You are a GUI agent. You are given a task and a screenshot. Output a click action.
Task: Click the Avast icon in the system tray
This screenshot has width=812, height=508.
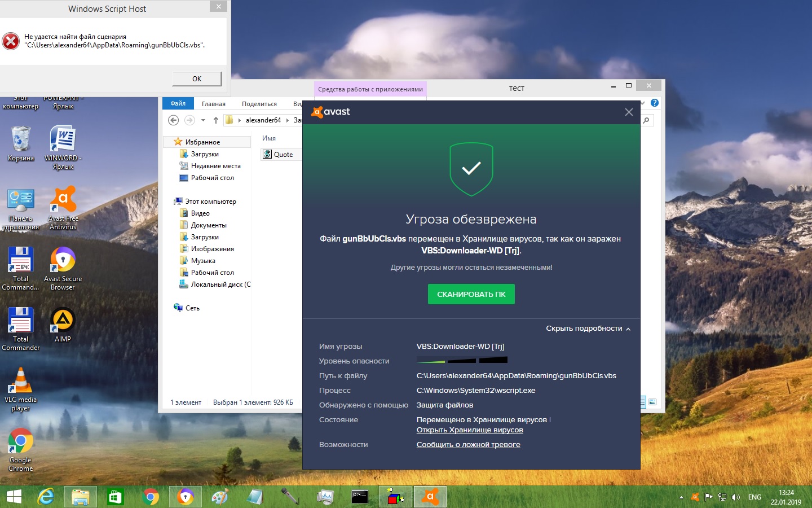[x=695, y=497]
